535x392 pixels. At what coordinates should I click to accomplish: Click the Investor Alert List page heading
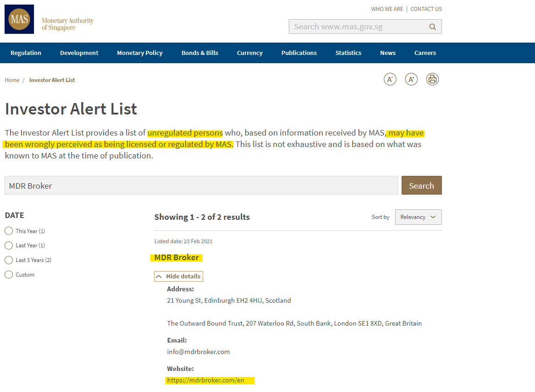(x=71, y=109)
